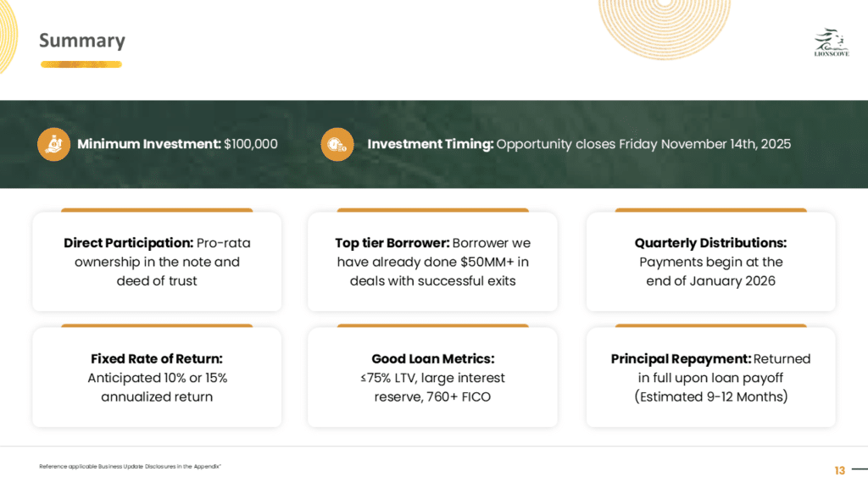Click the Fixed Rate of Return card
This screenshot has height=488, width=868.
click(x=157, y=378)
